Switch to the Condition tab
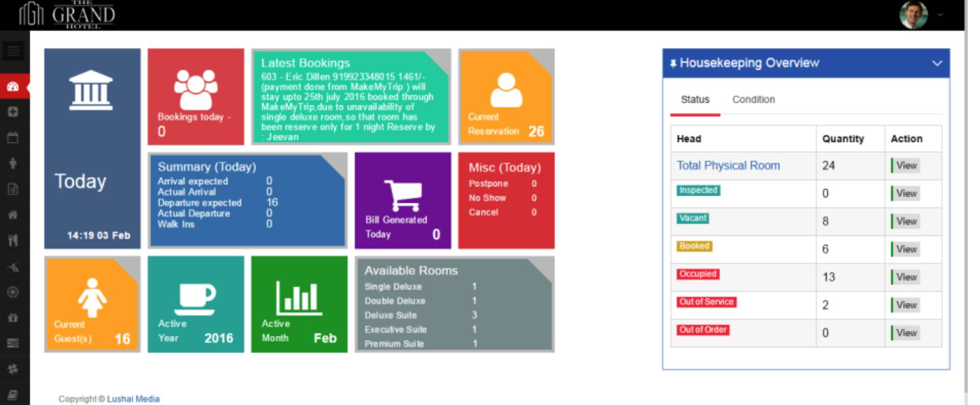 point(753,100)
